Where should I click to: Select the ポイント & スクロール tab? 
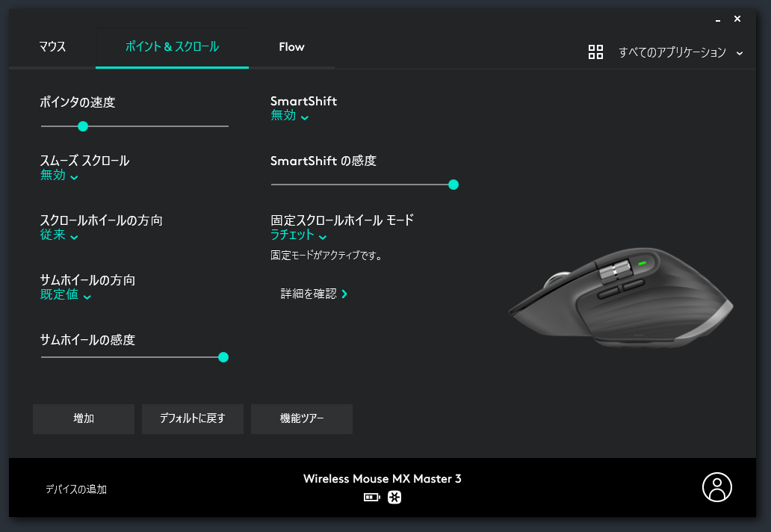click(172, 47)
